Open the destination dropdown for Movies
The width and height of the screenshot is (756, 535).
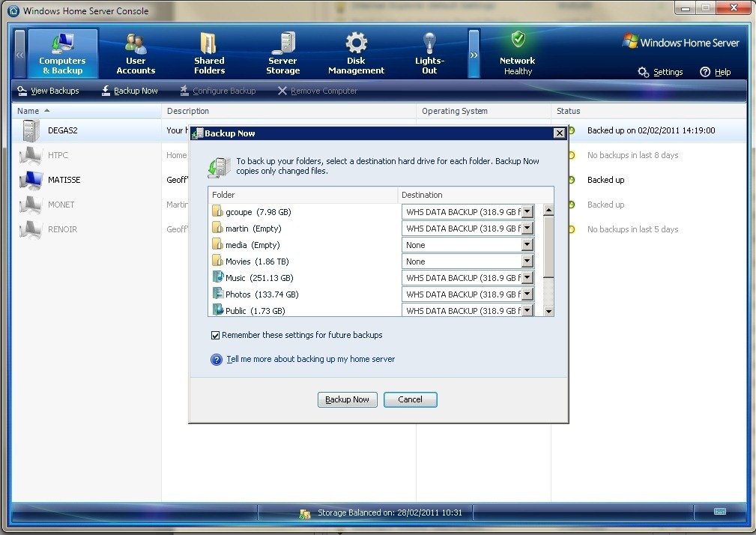point(527,262)
